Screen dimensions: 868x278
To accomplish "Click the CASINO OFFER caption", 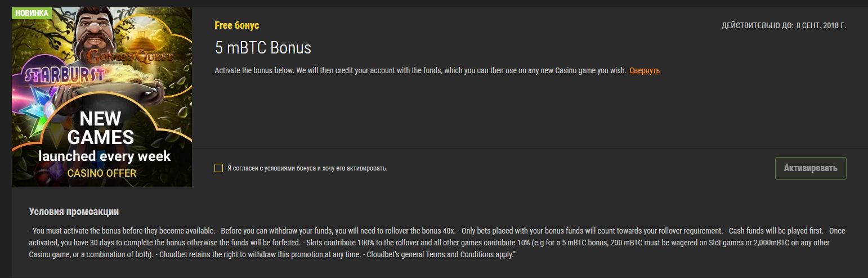I will click(x=102, y=173).
